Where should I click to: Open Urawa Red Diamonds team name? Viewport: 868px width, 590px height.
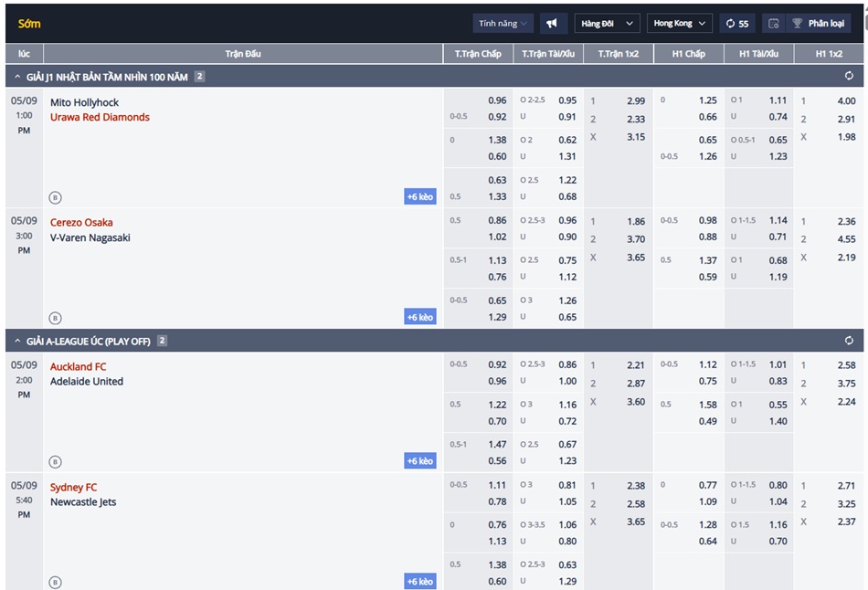coord(100,117)
